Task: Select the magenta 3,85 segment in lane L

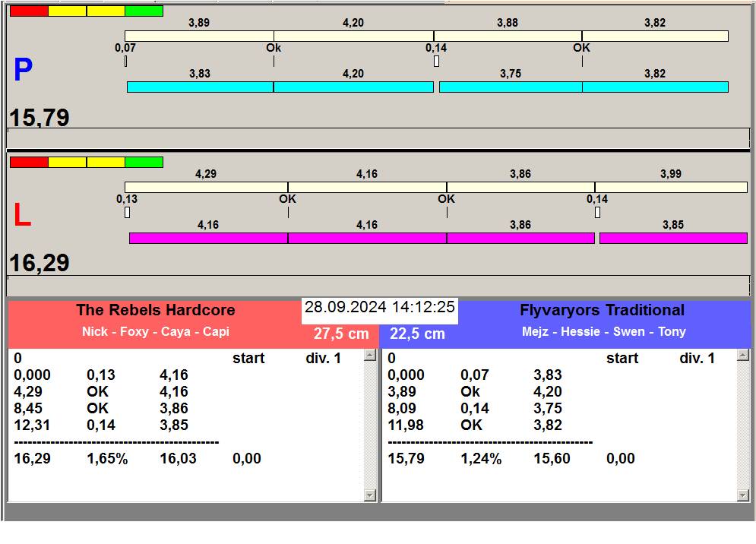Action: pyautogui.click(x=673, y=239)
